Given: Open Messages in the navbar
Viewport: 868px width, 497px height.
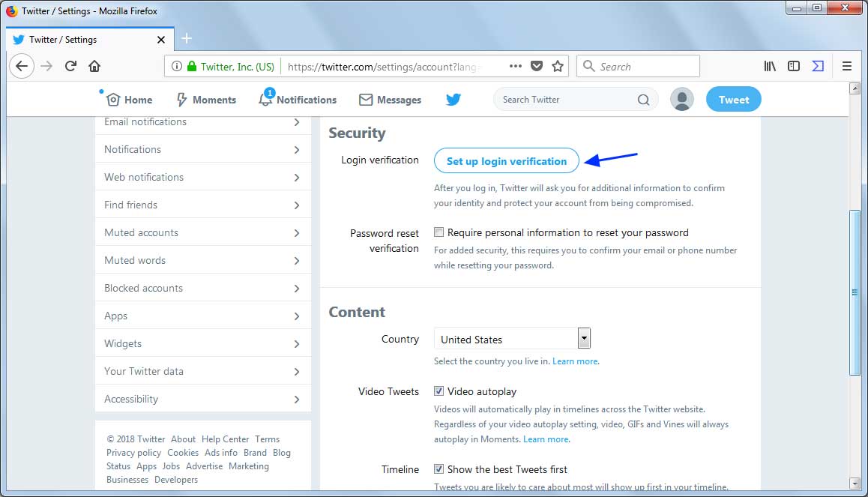Looking at the screenshot, I should 391,100.
